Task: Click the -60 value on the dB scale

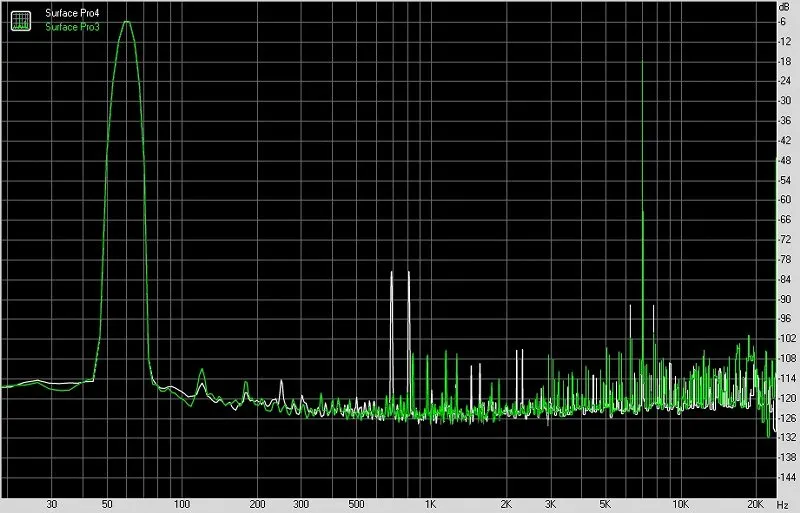Action: (x=785, y=200)
